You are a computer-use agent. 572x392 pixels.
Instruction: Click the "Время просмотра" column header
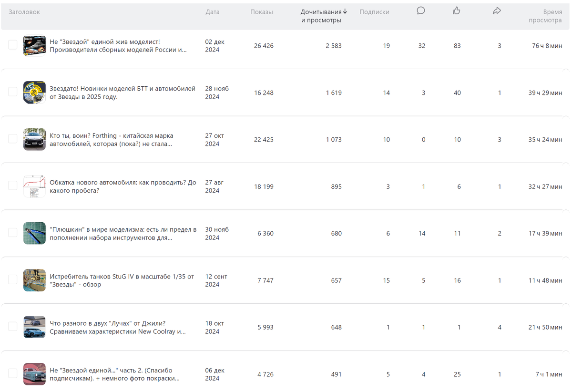point(545,16)
